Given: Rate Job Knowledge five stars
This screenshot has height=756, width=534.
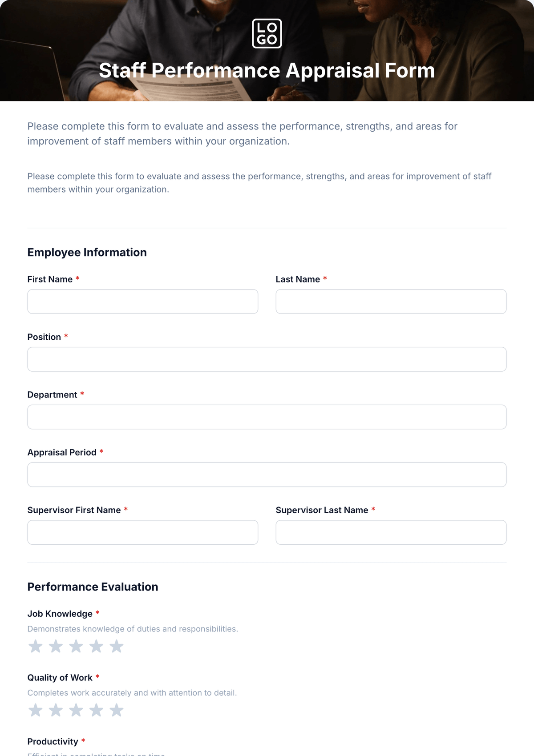Looking at the screenshot, I should click(x=117, y=646).
